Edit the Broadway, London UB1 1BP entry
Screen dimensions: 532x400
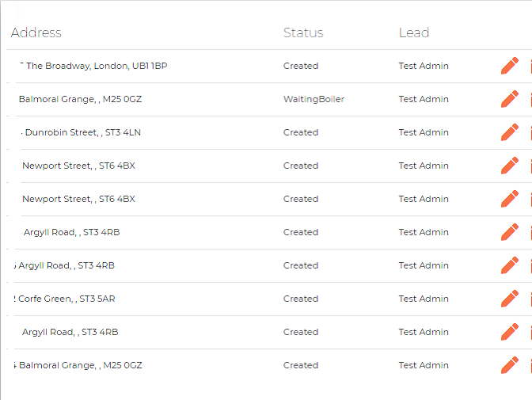point(510,66)
